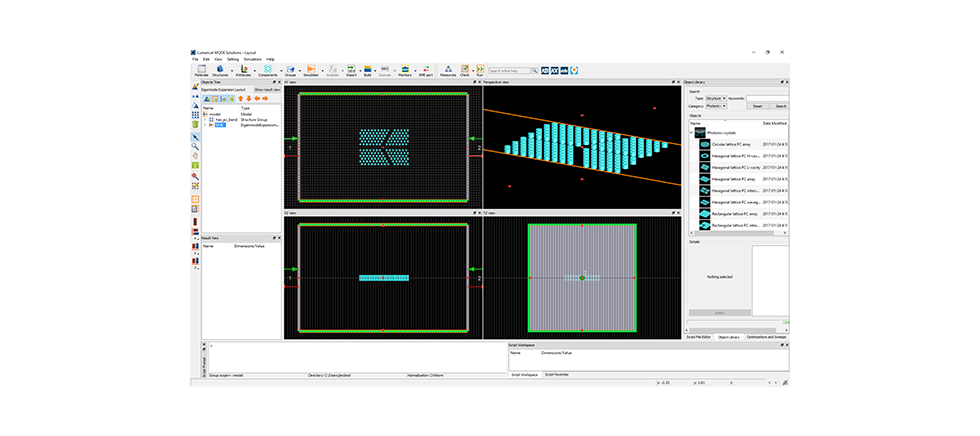Open the Materials database icon
The width and height of the screenshot is (980, 436).
click(x=202, y=69)
